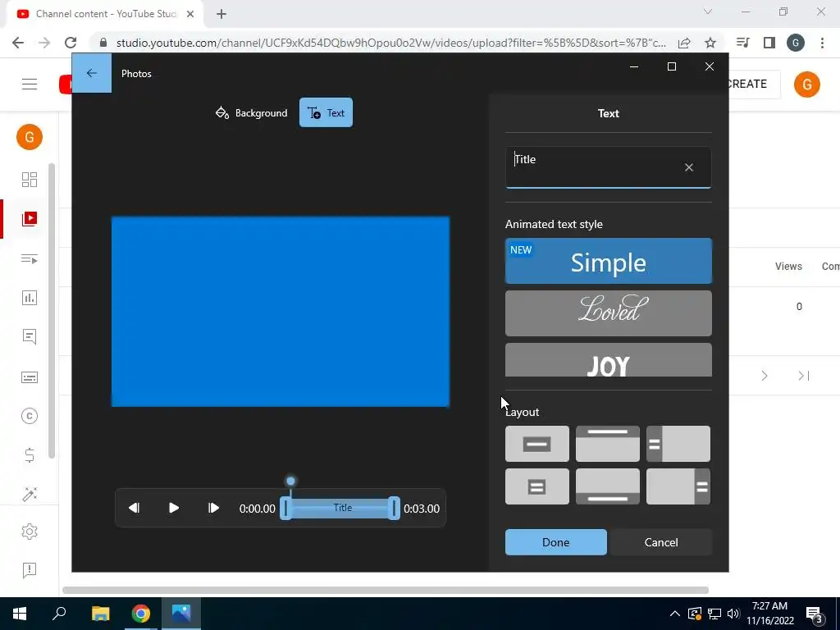Open Earn dollar icon in Studio sidebar
Screen dimensions: 840x630
[x=30, y=455]
